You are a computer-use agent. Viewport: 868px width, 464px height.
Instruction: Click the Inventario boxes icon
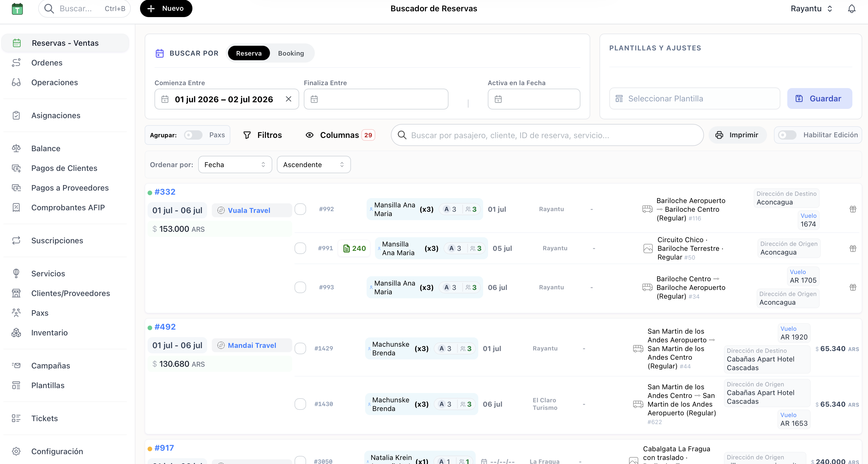click(x=16, y=333)
